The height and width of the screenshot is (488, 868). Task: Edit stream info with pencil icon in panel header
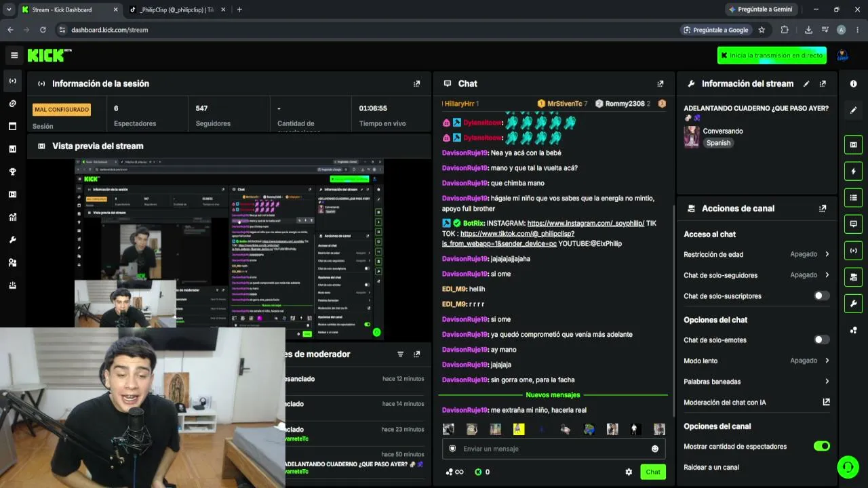click(x=806, y=83)
